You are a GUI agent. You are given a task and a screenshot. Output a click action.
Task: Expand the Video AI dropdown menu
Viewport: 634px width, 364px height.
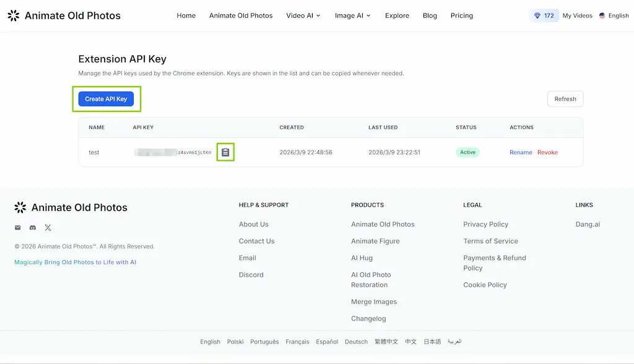(303, 15)
